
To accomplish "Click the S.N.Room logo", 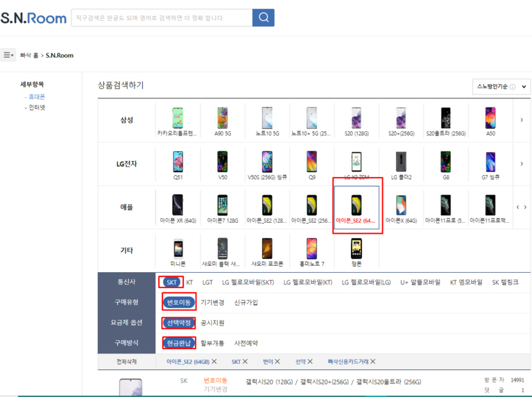I will click(33, 18).
